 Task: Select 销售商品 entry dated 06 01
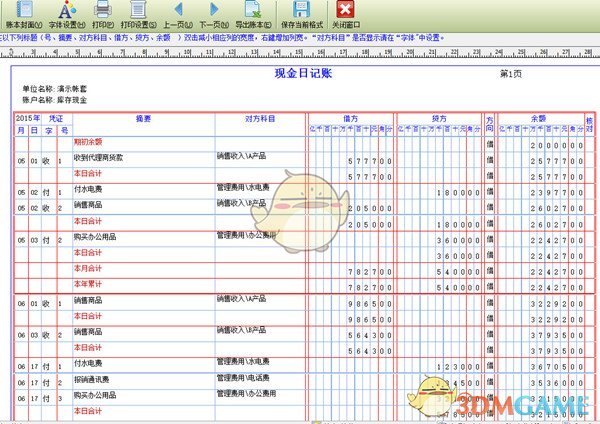coord(88,300)
